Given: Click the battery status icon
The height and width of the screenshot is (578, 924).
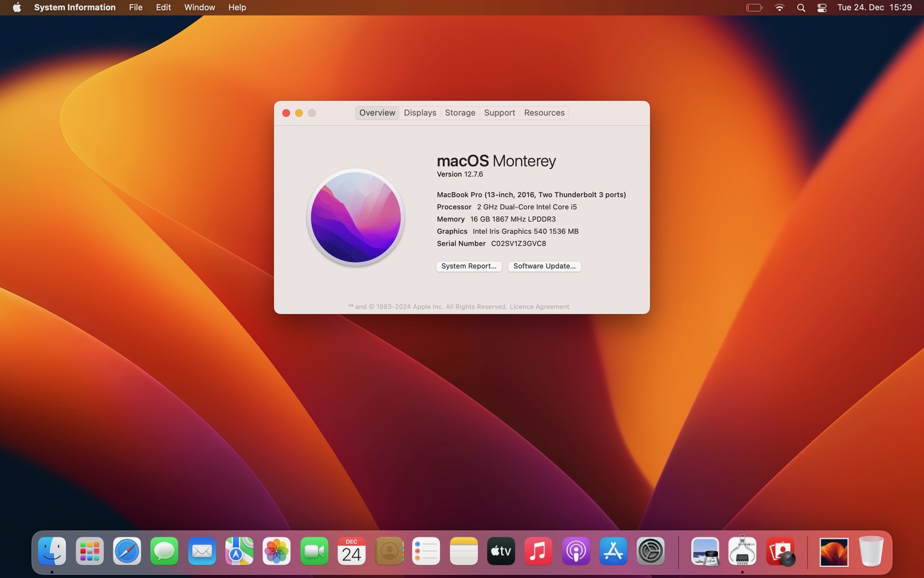Looking at the screenshot, I should pos(754,8).
